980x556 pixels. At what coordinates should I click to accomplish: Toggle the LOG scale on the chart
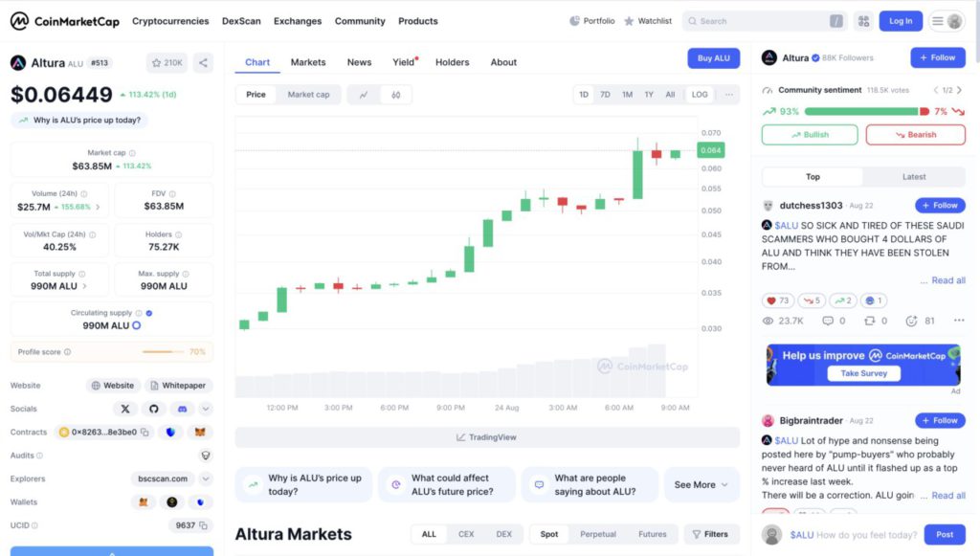699,94
